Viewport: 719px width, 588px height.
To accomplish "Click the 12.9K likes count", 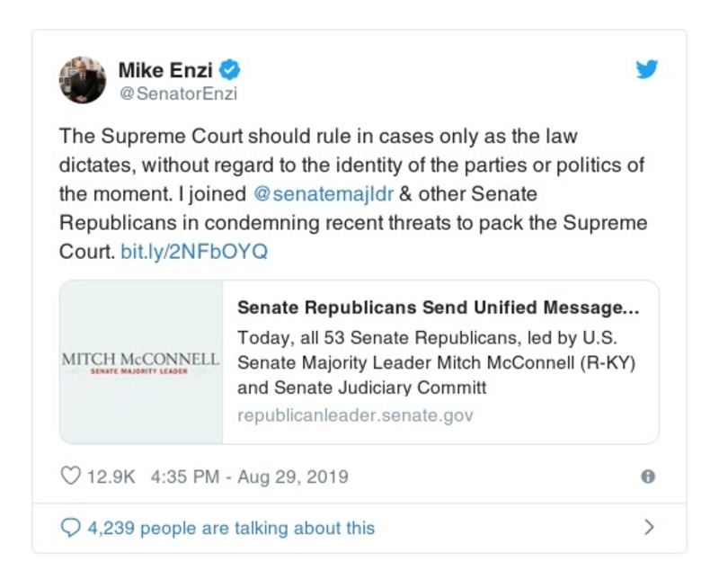I will [111, 477].
